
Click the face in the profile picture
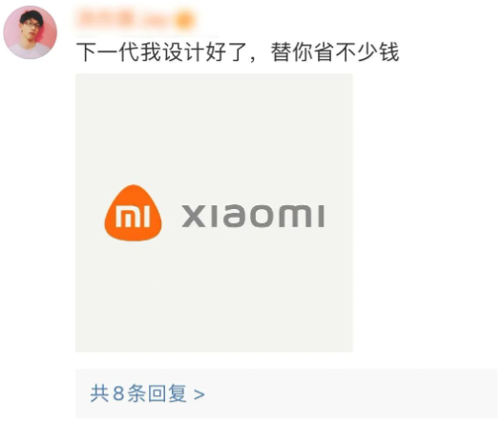click(x=31, y=29)
